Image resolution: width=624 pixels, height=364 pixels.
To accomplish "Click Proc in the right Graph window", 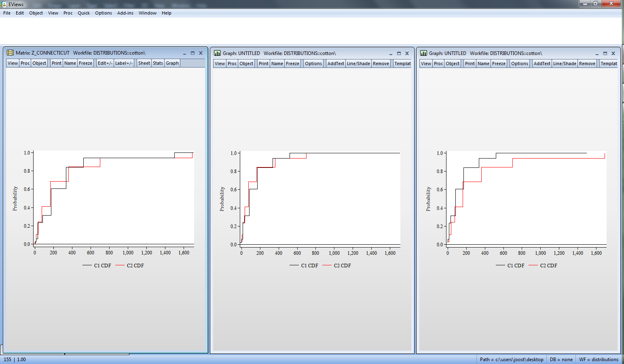I will 438,63.
